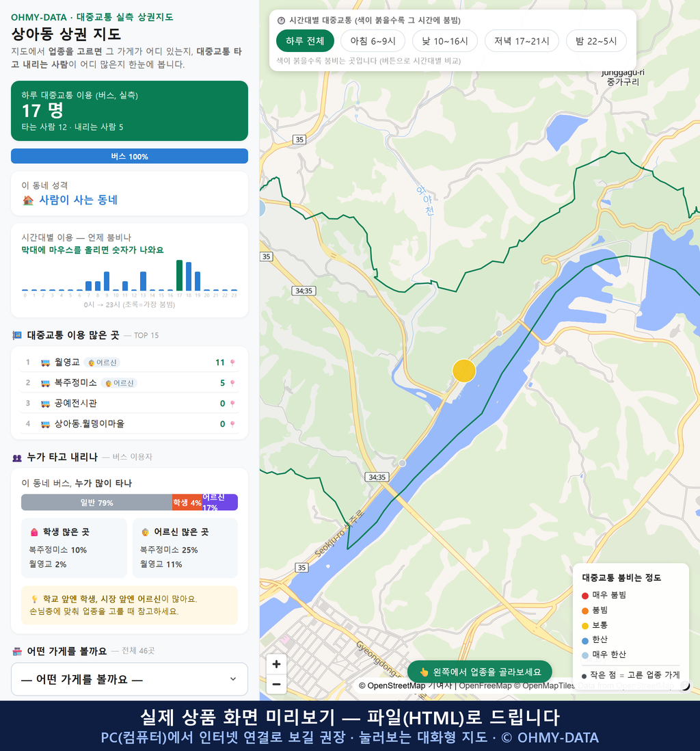Screen dimensions: 700x751
Task: Click the small gray stop dot north of bridge
Action: point(499,333)
